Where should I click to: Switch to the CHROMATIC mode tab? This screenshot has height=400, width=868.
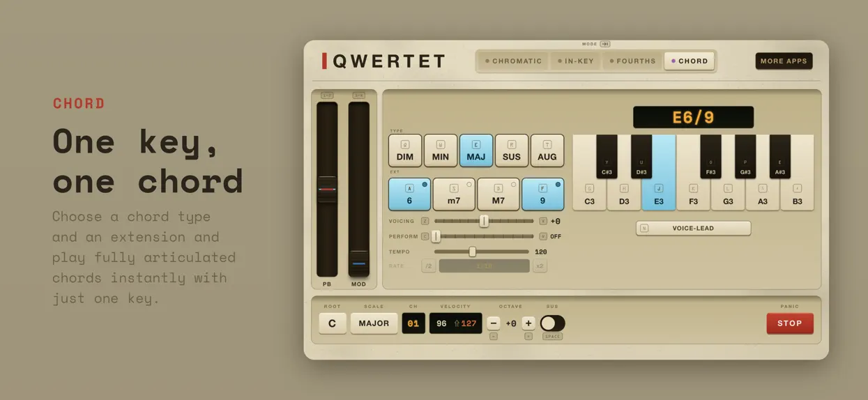pyautogui.click(x=514, y=61)
